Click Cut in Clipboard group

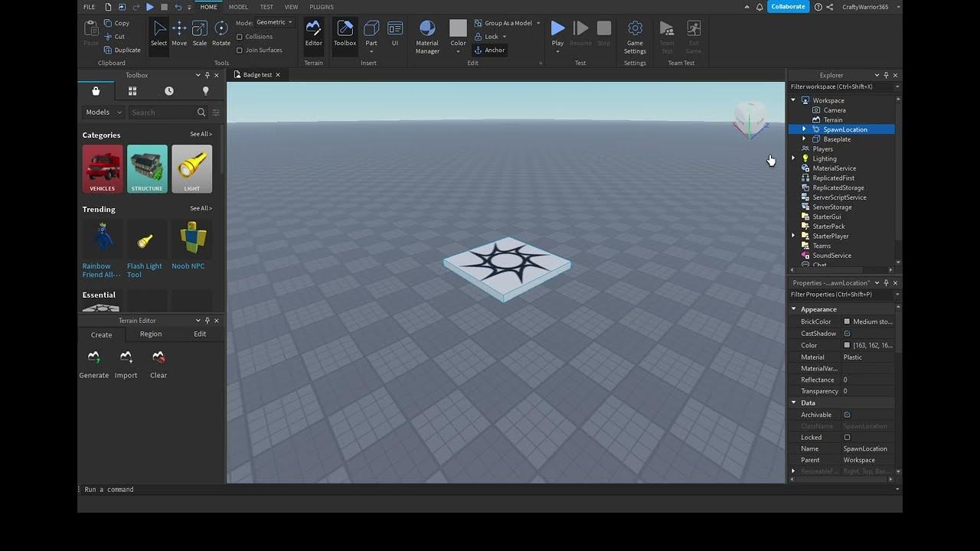(x=114, y=37)
